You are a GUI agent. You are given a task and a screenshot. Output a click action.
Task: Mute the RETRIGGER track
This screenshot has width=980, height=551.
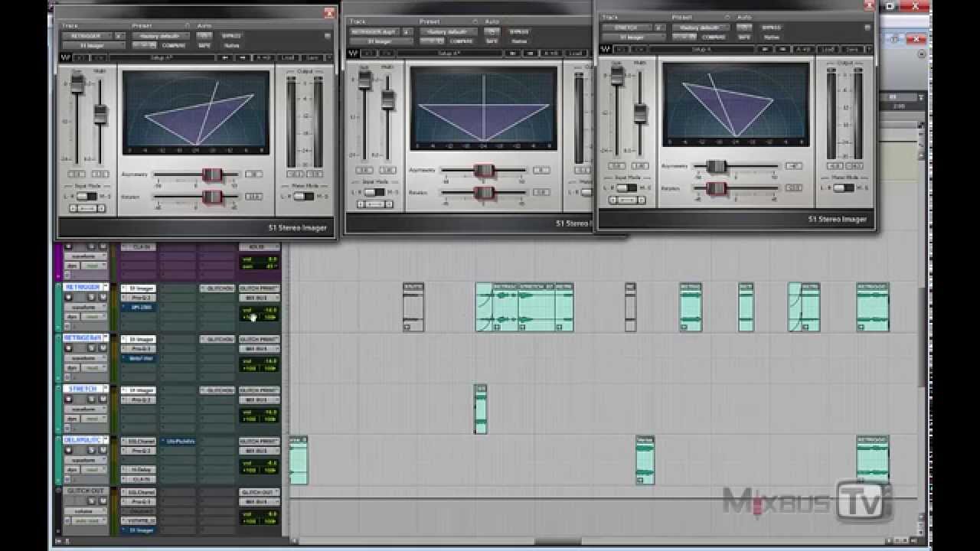[103, 297]
